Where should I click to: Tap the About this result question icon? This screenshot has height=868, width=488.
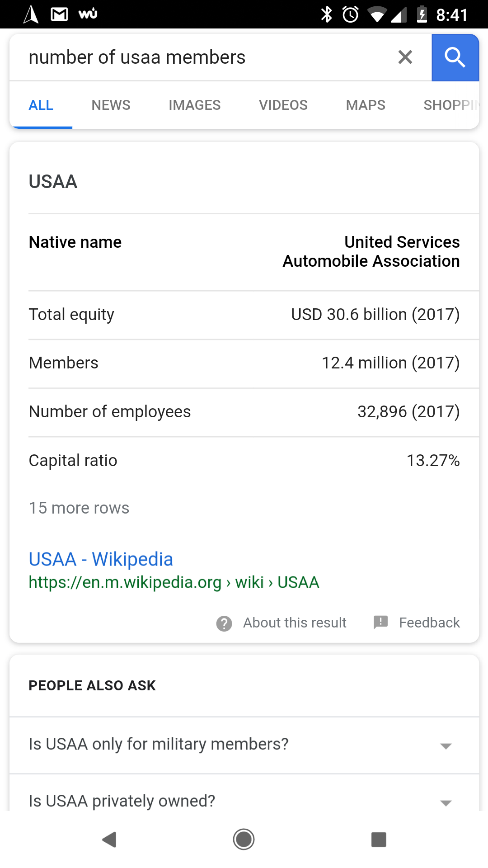[x=224, y=623]
